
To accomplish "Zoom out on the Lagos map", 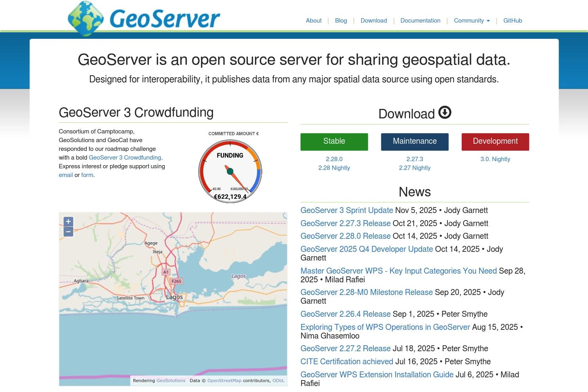I will pos(68,232).
